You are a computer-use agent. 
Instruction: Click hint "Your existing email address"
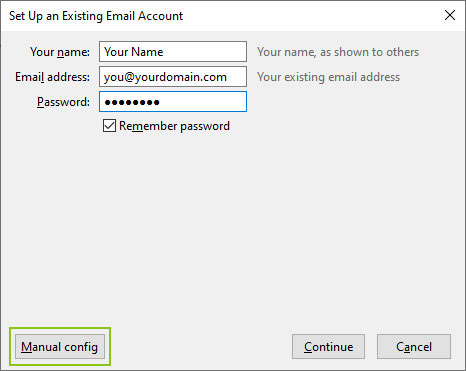[328, 77]
